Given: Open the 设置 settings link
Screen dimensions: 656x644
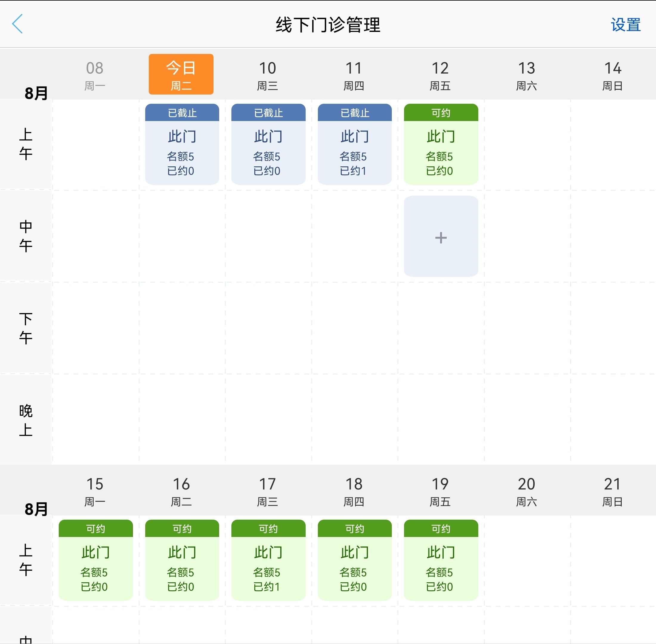Looking at the screenshot, I should [625, 25].
